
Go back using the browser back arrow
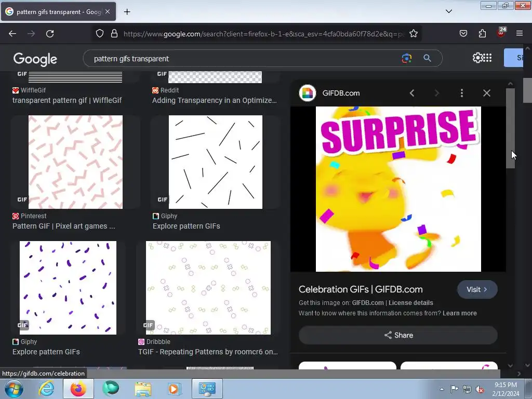[12, 34]
